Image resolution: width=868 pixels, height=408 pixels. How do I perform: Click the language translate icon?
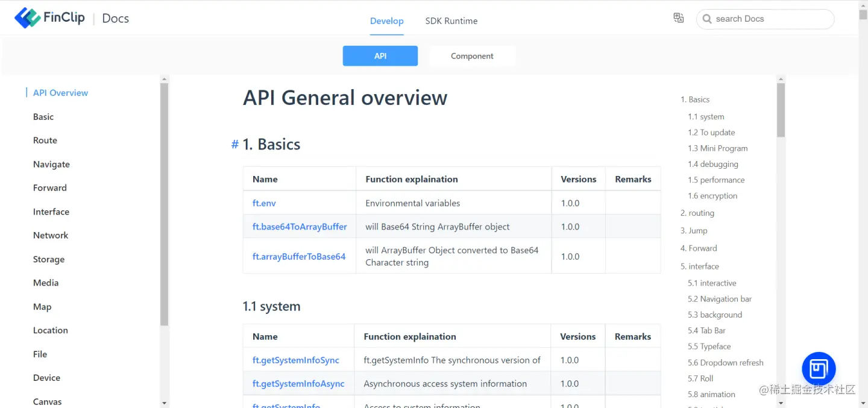click(x=678, y=18)
